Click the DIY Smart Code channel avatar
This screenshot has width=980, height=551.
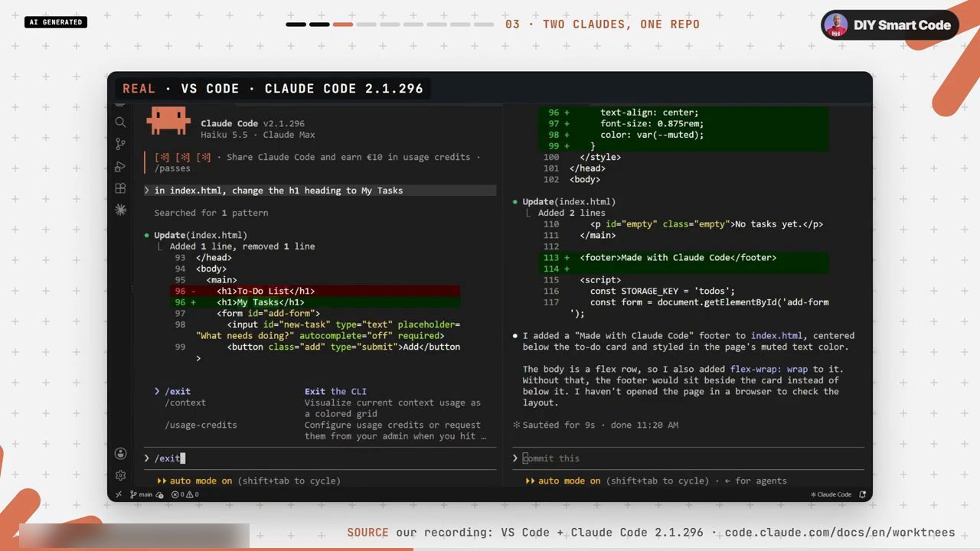(836, 25)
